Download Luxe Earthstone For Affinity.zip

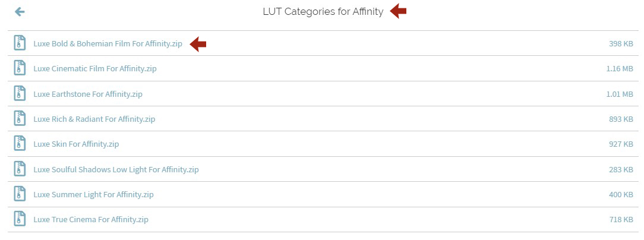(x=88, y=94)
